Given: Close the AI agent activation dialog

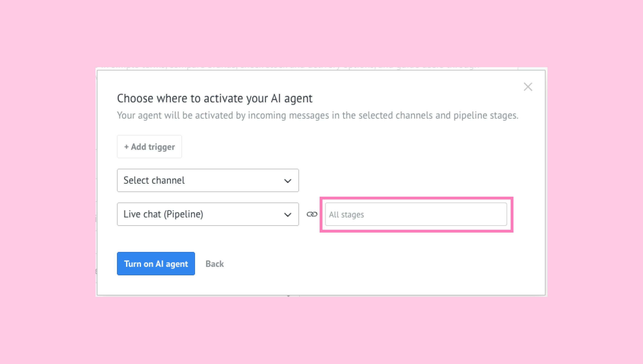Looking at the screenshot, I should tap(528, 87).
